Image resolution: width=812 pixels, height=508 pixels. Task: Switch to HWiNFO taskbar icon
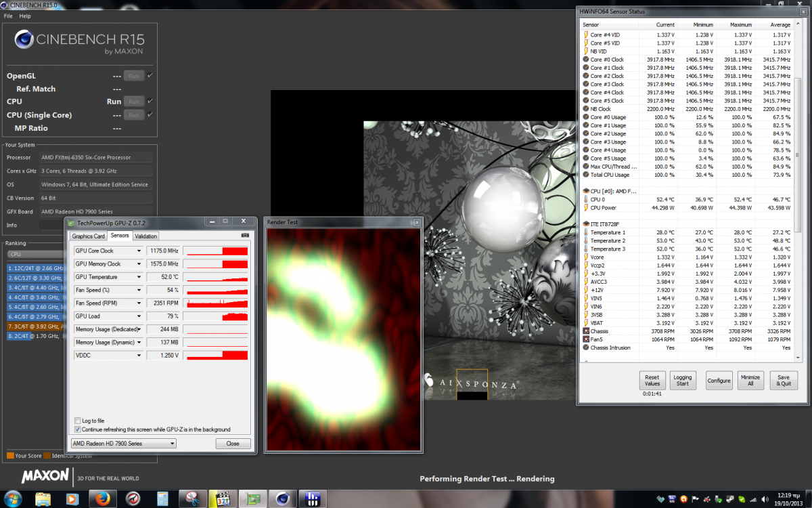[x=313, y=499]
